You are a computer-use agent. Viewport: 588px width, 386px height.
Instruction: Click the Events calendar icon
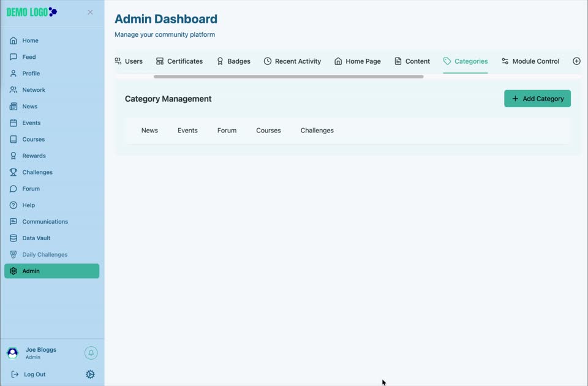pos(13,123)
